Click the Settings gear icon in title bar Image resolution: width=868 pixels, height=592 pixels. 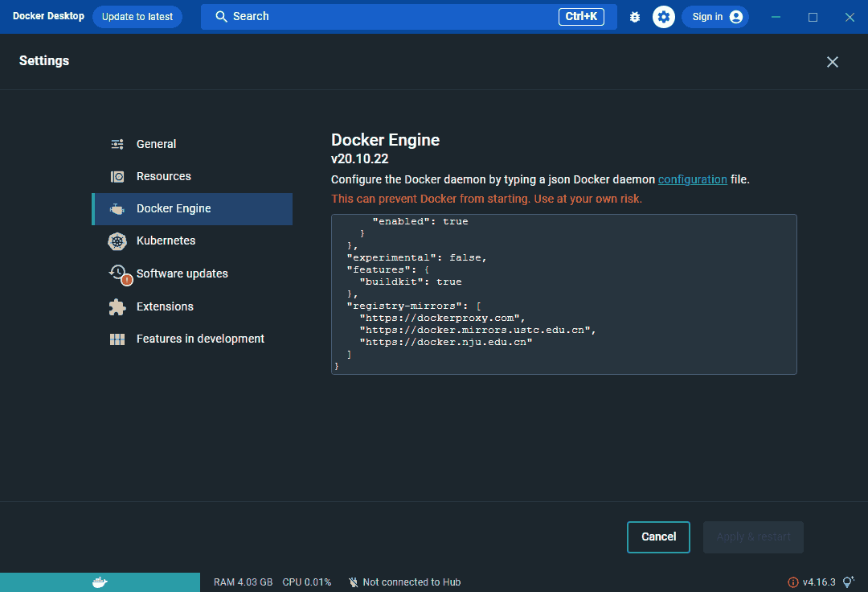click(663, 16)
